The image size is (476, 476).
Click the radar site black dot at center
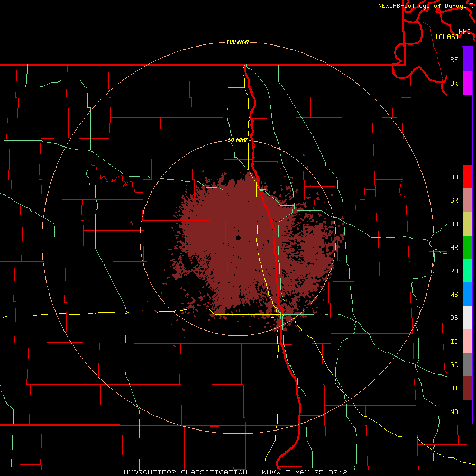click(238, 237)
